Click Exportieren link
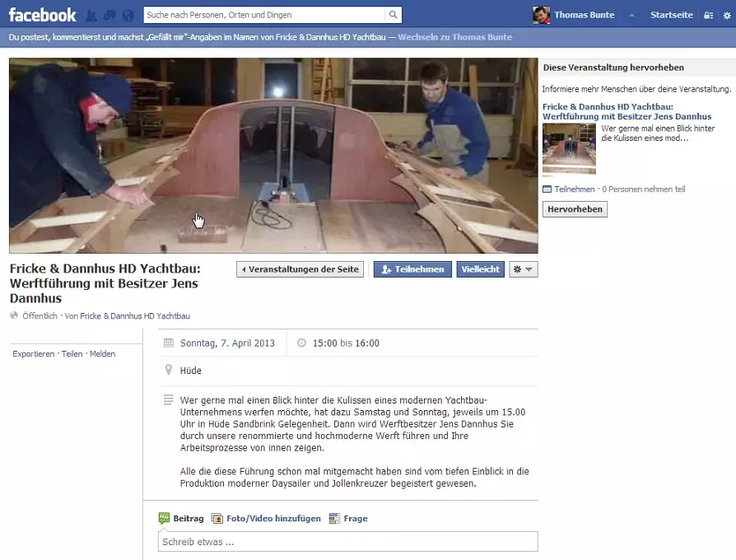The width and height of the screenshot is (736, 560). click(33, 354)
